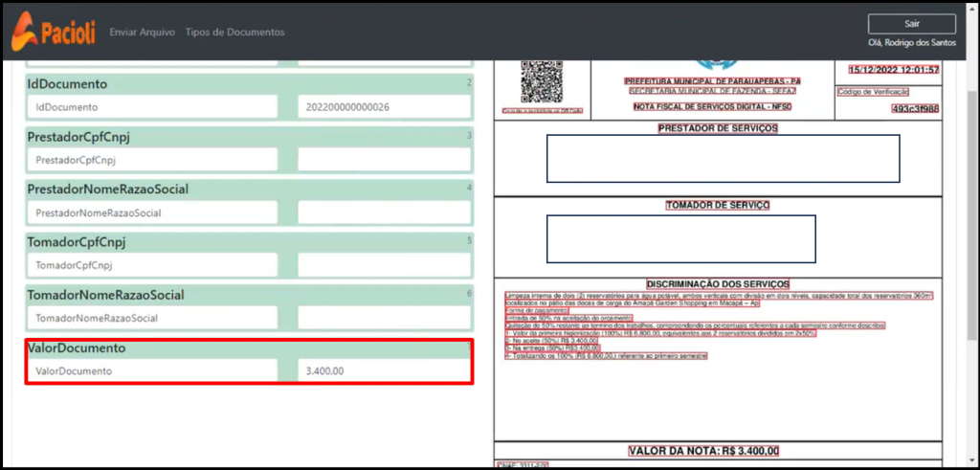Click the Forma de pagamento line
This screenshot has height=470, width=980.
point(537,310)
